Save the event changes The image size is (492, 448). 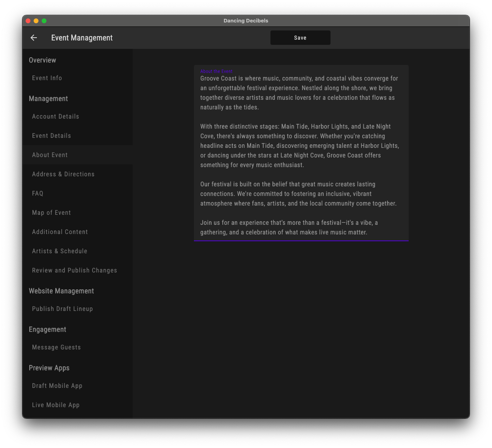coord(300,37)
